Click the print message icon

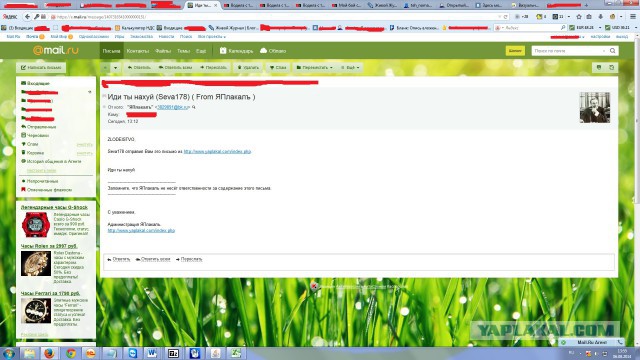[x=599, y=67]
